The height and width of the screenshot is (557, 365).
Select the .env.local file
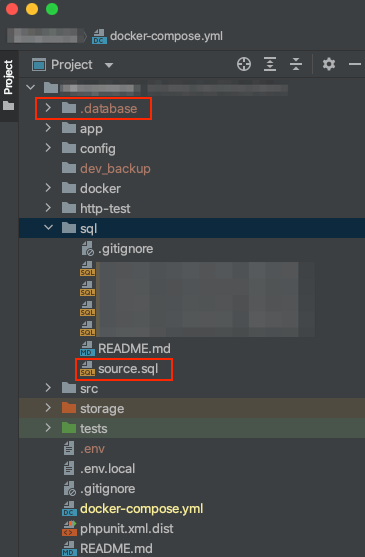107,469
